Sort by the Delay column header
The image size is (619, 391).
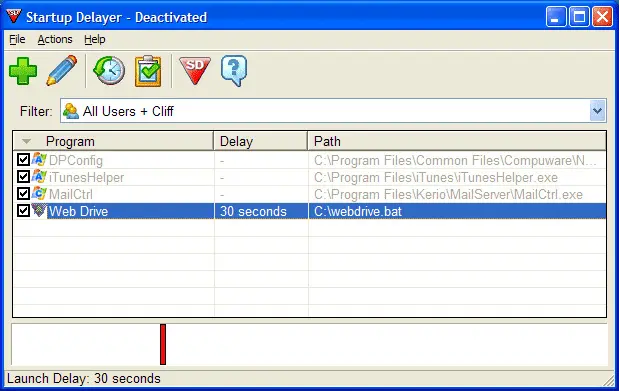tap(261, 141)
